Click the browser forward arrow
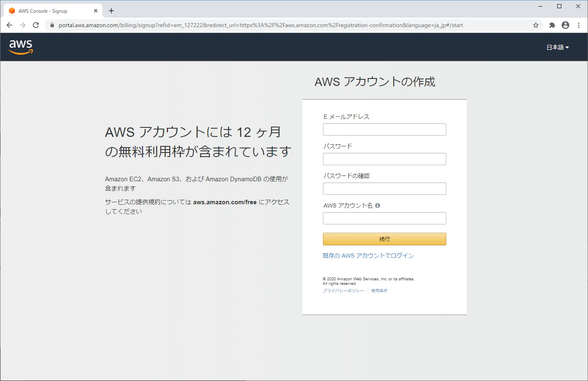 click(x=23, y=25)
